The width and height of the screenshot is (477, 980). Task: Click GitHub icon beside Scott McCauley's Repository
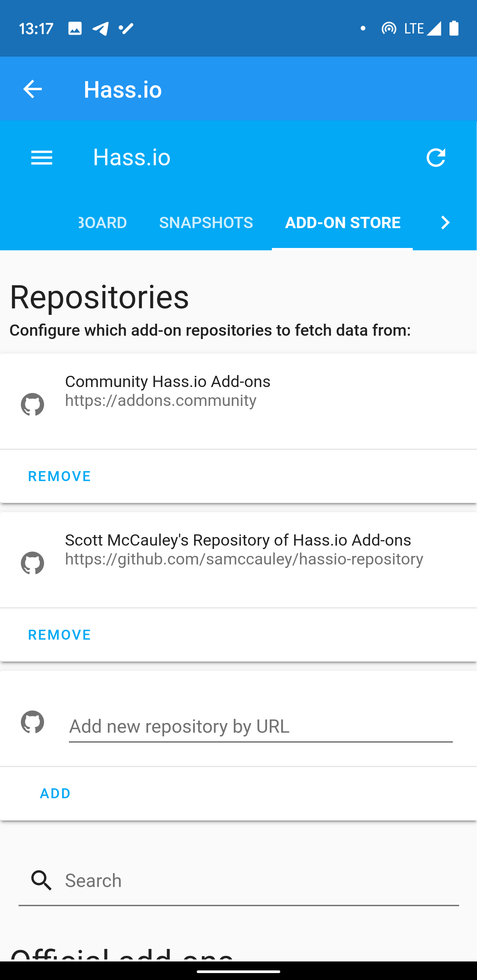click(x=32, y=563)
